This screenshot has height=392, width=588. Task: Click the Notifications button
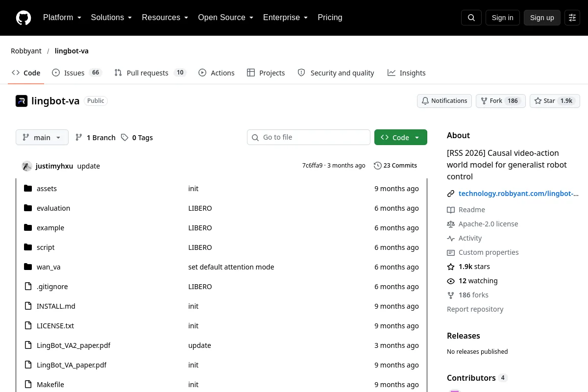click(444, 101)
